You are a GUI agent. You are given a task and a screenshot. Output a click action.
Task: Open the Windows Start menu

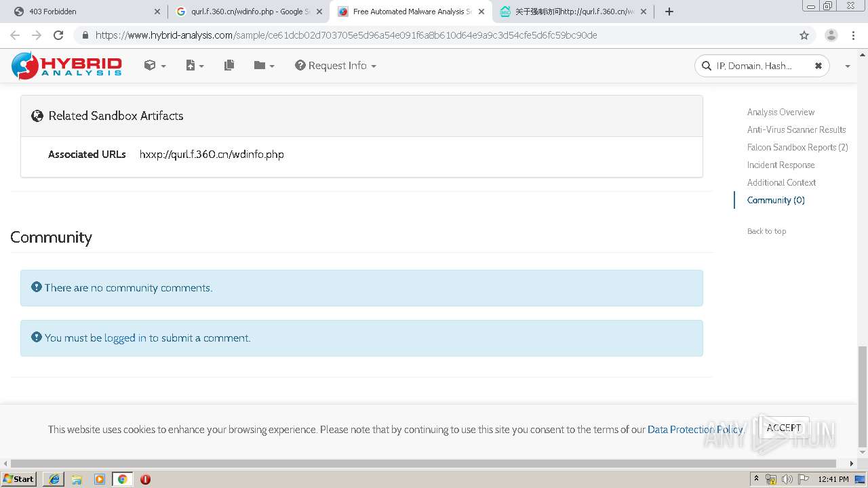19,479
